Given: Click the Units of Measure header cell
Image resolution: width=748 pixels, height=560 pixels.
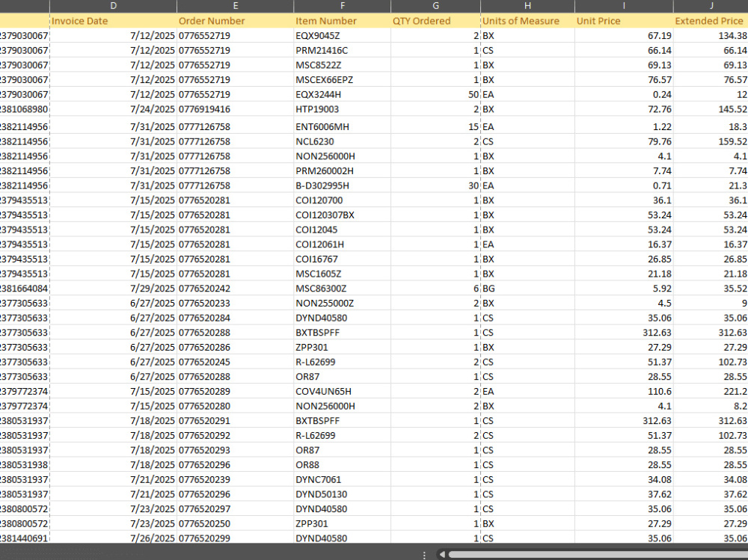Looking at the screenshot, I should pyautogui.click(x=527, y=21).
